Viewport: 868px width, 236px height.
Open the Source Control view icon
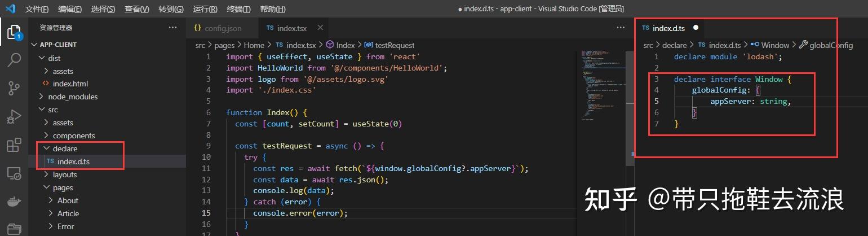point(14,88)
